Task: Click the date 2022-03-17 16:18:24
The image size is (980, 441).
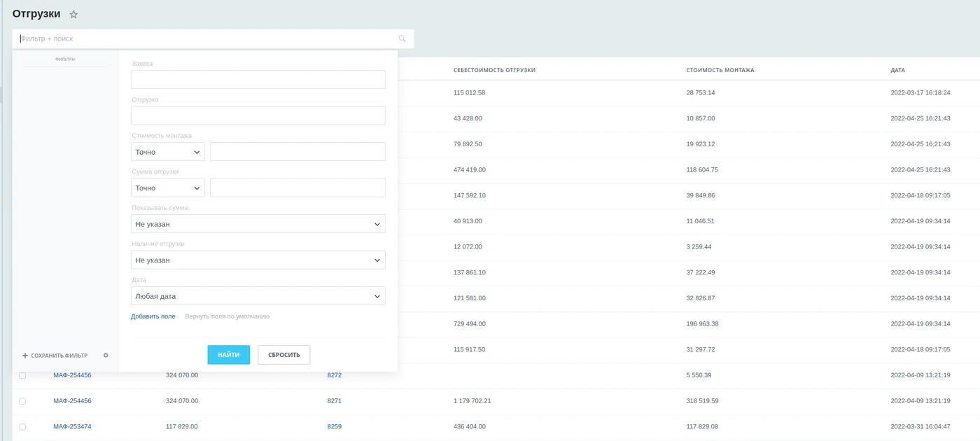Action: click(920, 92)
